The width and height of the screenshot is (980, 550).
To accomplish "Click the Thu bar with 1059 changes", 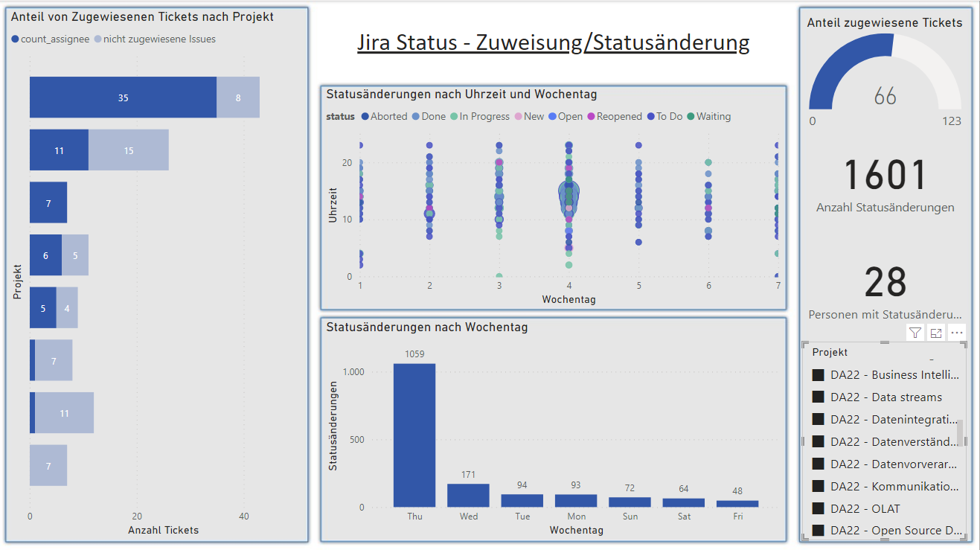I will (414, 435).
